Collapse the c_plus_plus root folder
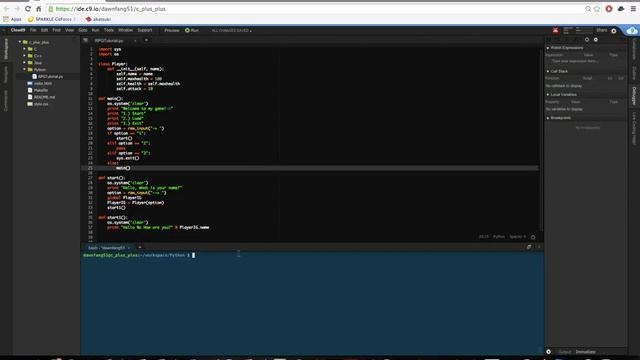Screen dimensions: 640x360 pyautogui.click(x=20, y=42)
